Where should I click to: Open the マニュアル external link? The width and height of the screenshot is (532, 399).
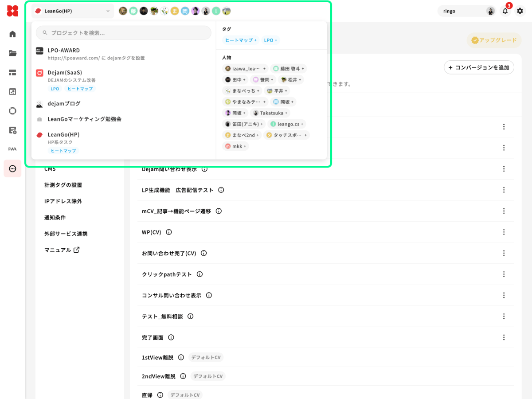click(x=62, y=250)
